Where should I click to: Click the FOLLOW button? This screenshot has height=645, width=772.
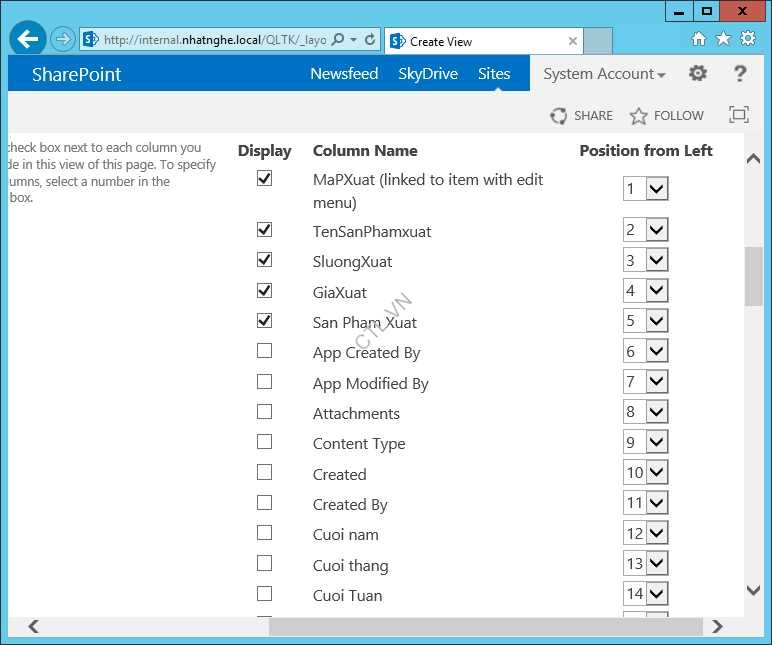(667, 116)
